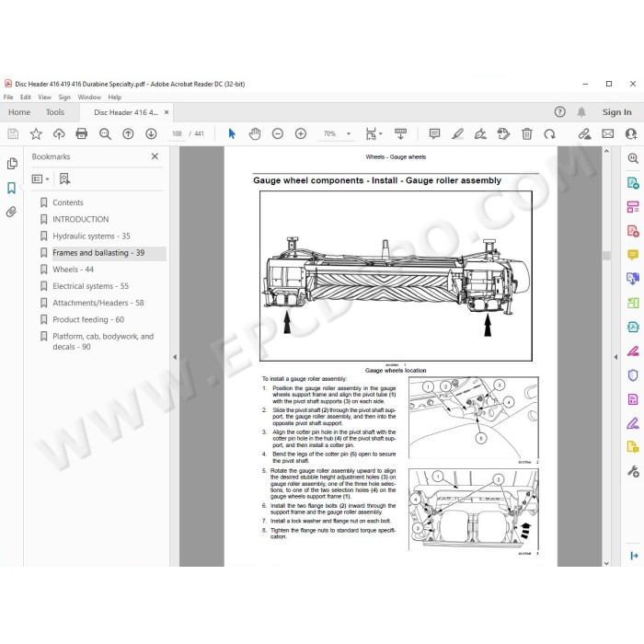Open the View menu
Image resolution: width=644 pixels, height=644 pixels.
pos(45,98)
